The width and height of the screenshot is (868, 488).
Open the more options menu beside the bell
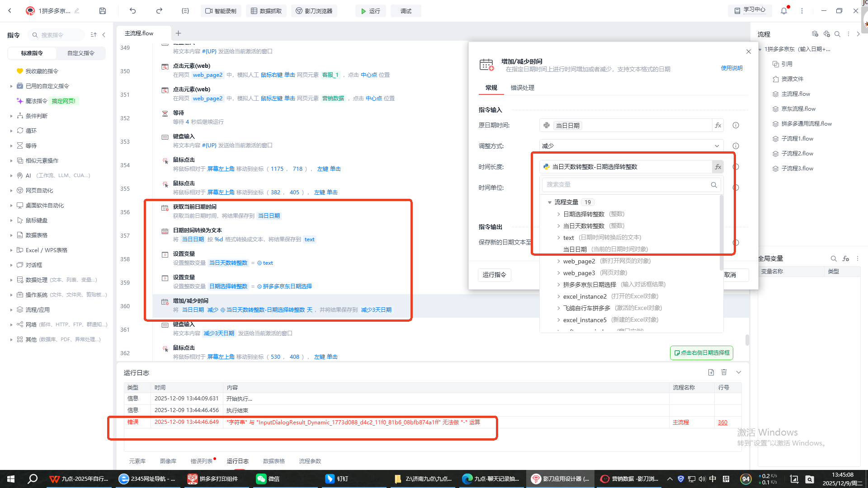coord(802,11)
